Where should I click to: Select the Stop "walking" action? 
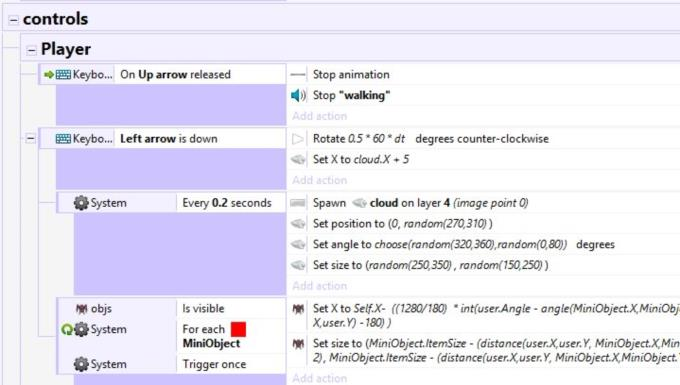click(x=483, y=95)
